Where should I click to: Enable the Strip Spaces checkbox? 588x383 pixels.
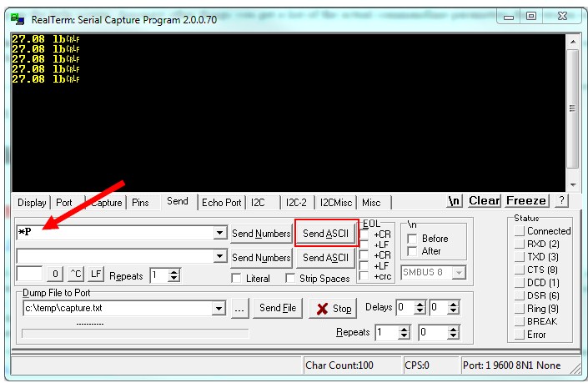pos(290,279)
